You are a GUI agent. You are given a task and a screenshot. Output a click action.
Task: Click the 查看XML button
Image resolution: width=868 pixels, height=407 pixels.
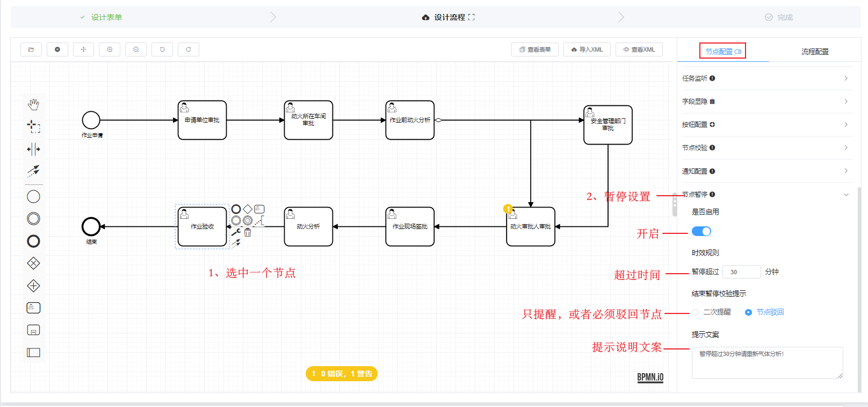click(x=639, y=49)
